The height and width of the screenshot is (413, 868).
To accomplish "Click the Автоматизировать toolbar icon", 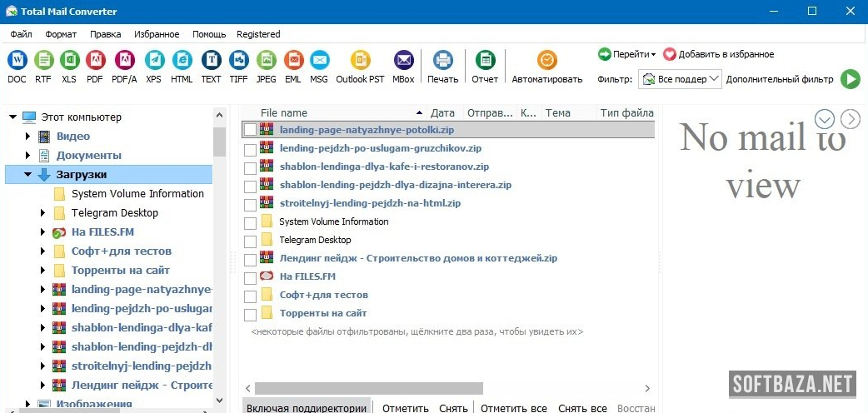I will (x=547, y=61).
